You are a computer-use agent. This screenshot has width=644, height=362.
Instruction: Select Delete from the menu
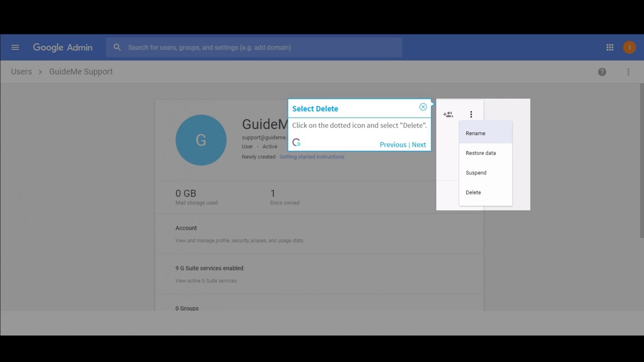(486, 192)
